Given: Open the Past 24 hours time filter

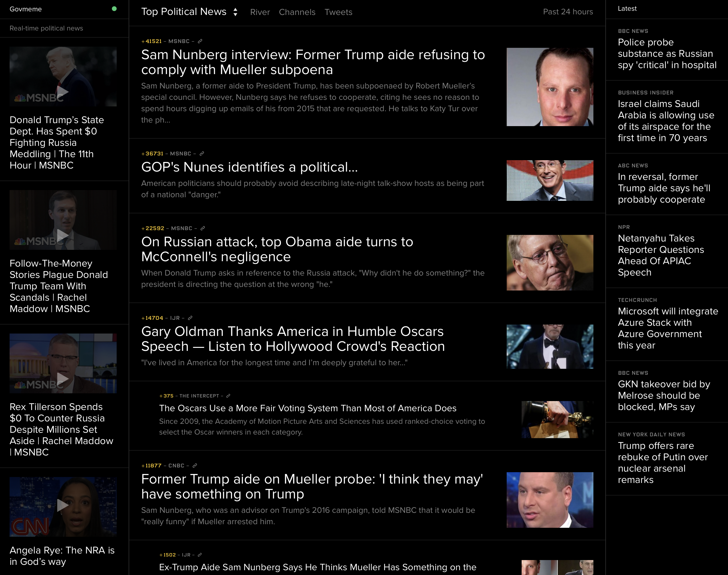Looking at the screenshot, I should point(568,12).
